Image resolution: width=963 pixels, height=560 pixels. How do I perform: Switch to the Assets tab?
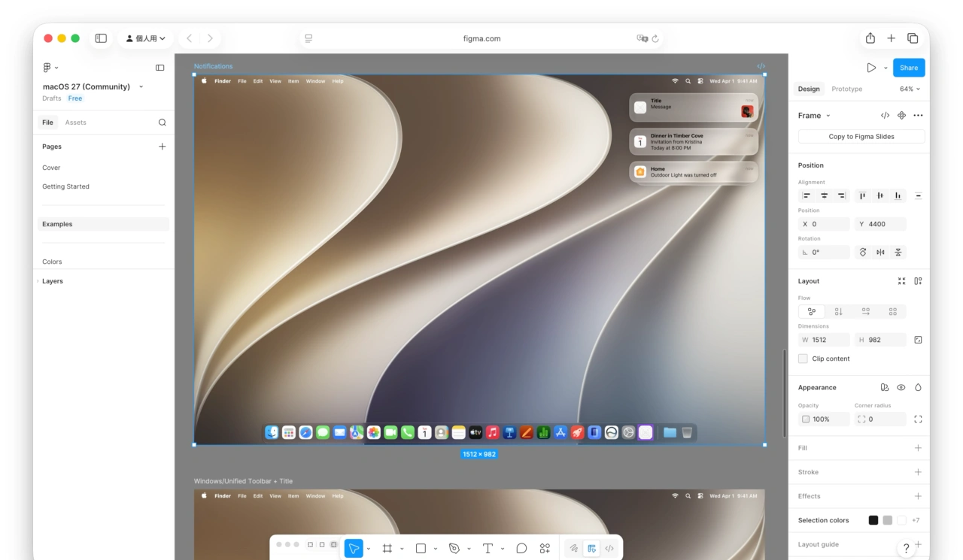click(x=75, y=123)
